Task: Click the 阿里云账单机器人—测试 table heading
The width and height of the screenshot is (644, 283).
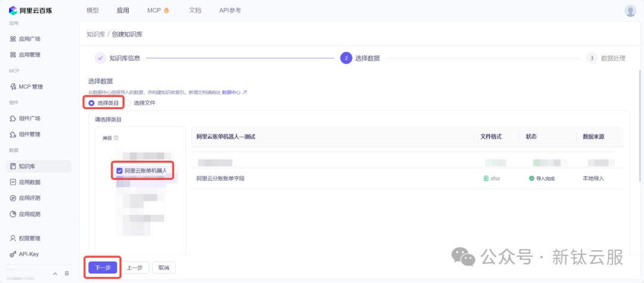Action: pos(226,136)
